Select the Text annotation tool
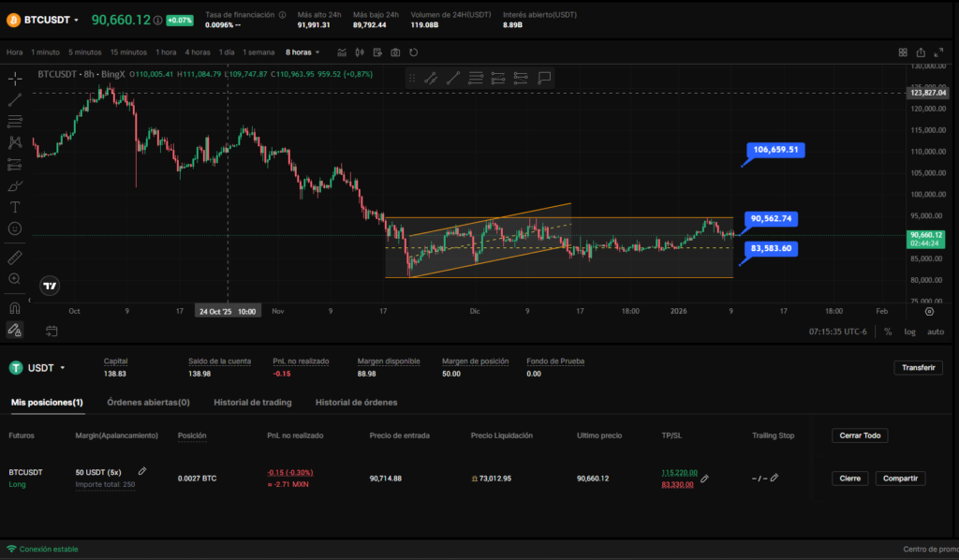 coord(15,206)
